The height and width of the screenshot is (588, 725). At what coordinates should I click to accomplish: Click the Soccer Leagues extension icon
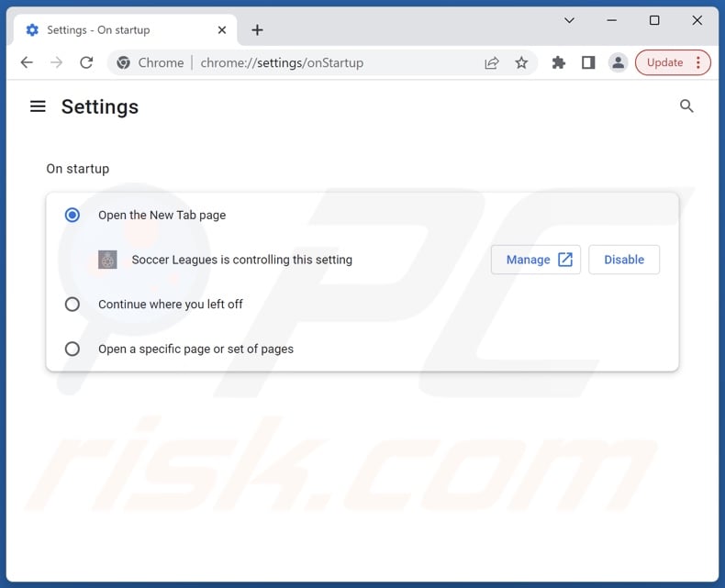point(107,260)
